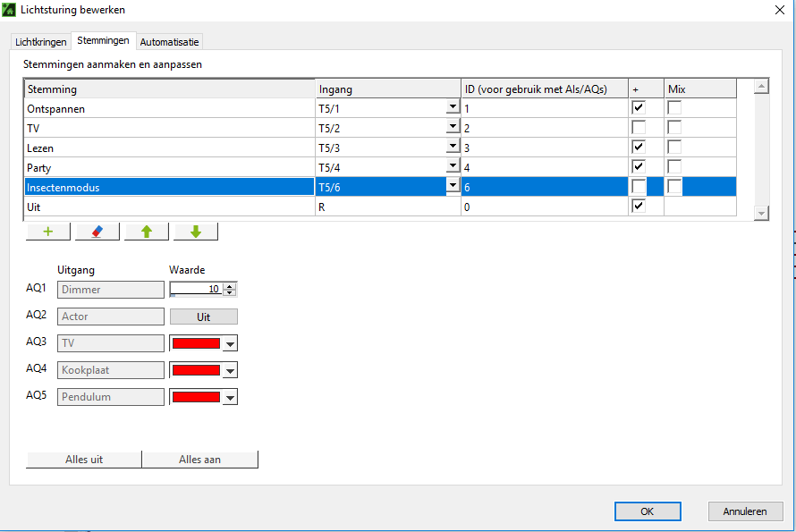796x532 pixels.
Task: Move mood up with green up arrow
Action: pyautogui.click(x=147, y=232)
